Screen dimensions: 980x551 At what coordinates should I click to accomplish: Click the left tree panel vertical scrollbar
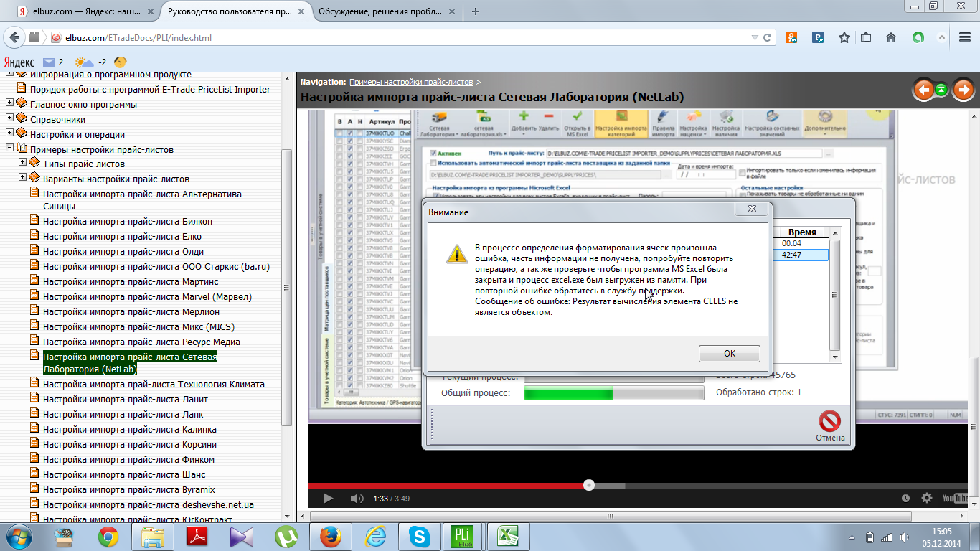tap(287, 288)
